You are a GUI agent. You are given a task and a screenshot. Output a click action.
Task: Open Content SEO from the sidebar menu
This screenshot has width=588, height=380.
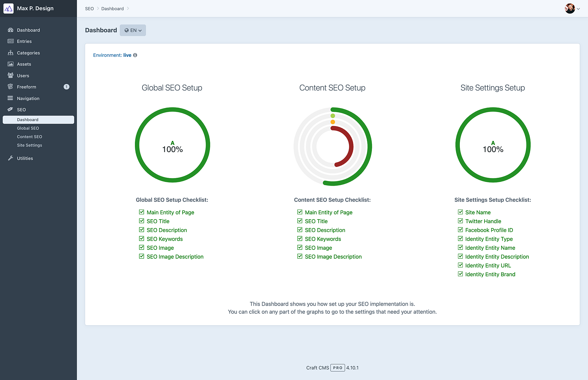29,136
